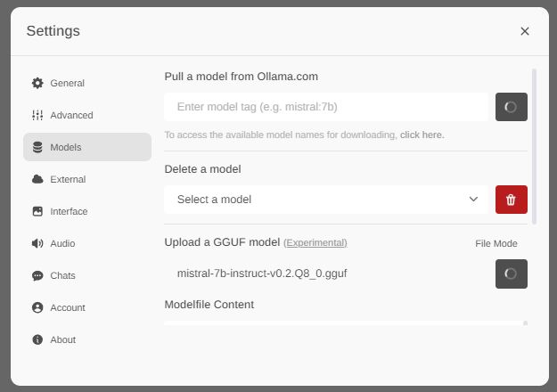Switch to the About tab
The height and width of the screenshot is (392, 557).
[62, 339]
